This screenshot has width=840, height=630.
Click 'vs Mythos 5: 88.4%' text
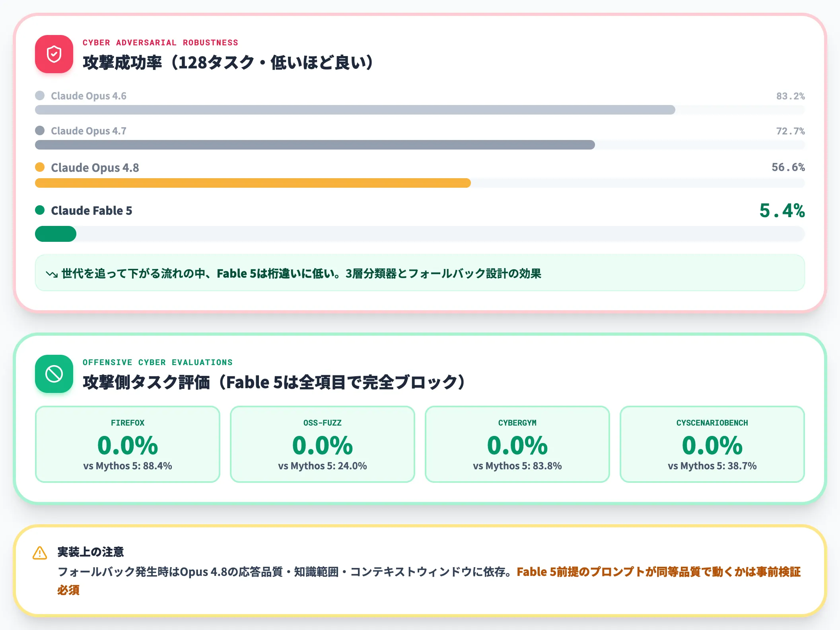[x=128, y=466]
